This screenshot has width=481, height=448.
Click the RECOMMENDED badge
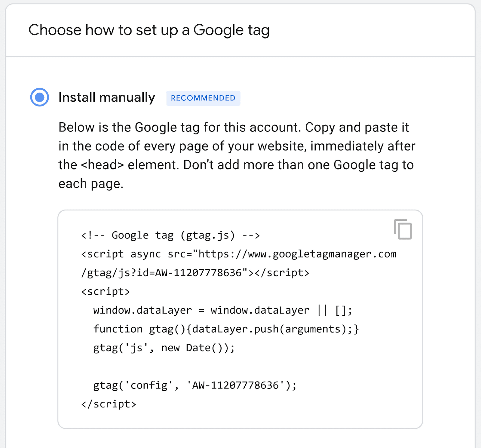[203, 98]
